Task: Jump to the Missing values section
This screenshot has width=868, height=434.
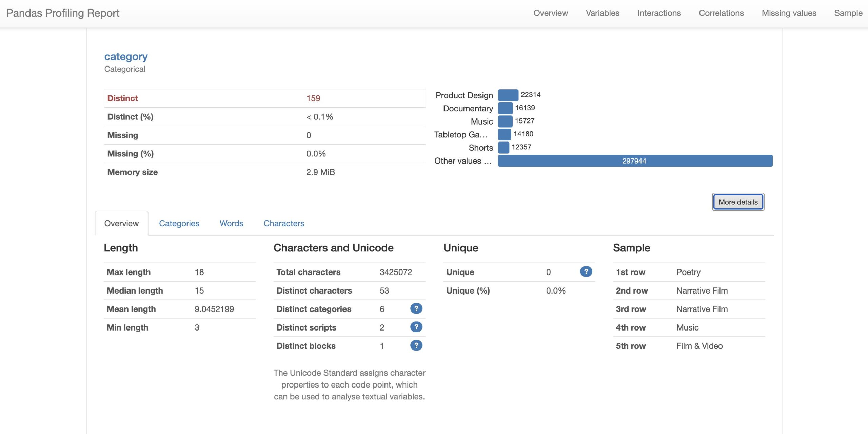Action: [789, 13]
